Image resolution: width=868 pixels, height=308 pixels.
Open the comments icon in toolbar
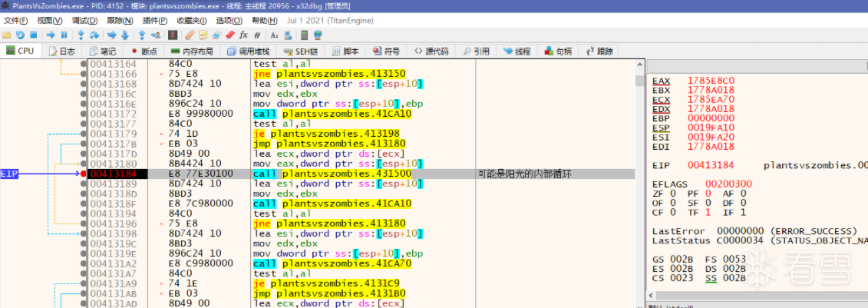click(x=203, y=35)
